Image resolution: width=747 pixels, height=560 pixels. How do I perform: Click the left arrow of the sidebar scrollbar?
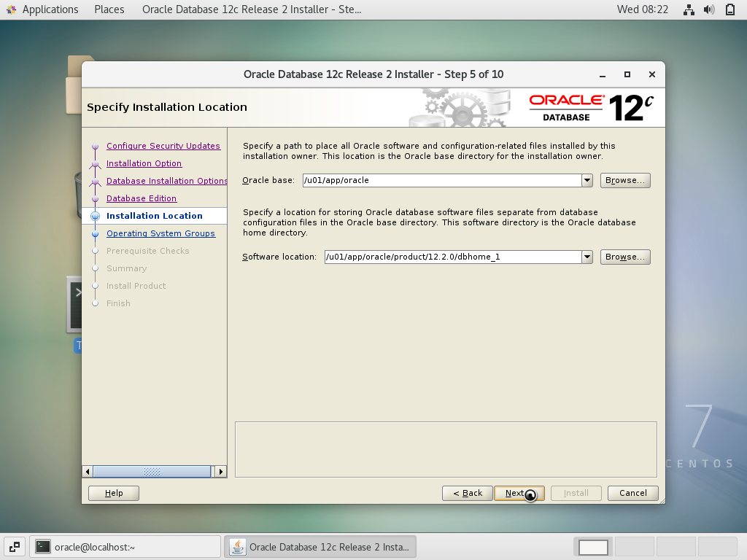88,472
